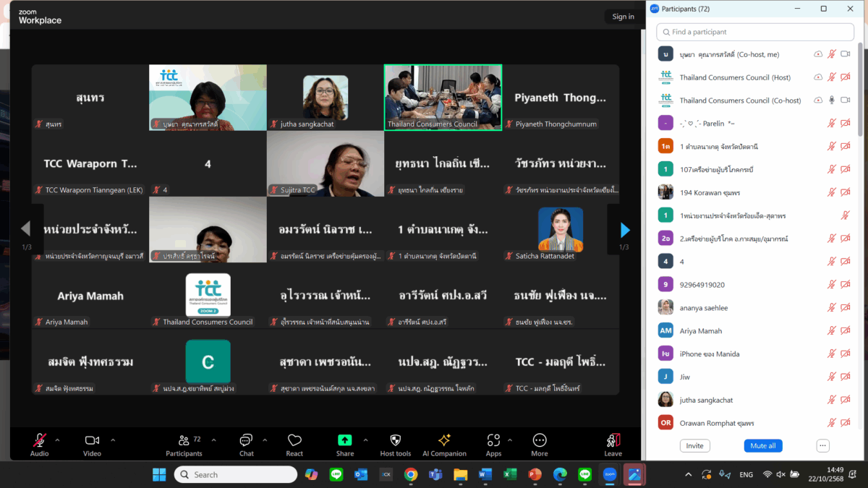
Task: Go to next gallery page arrow
Action: coord(625,230)
